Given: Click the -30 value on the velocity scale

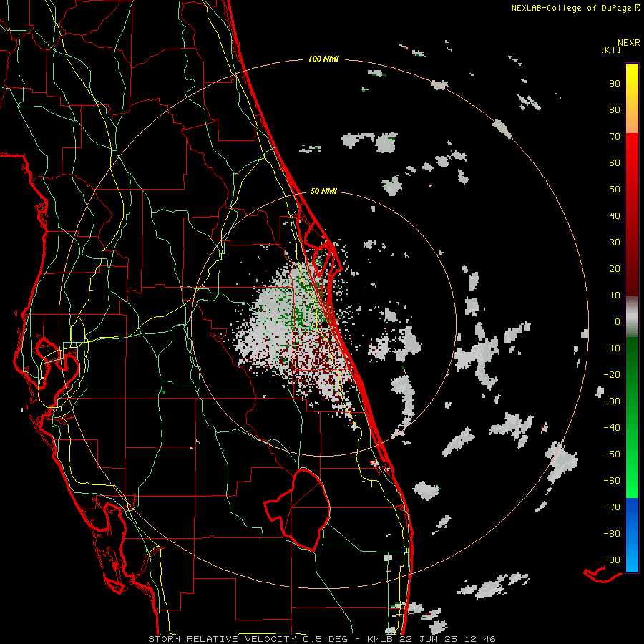Looking at the screenshot, I should point(612,401).
